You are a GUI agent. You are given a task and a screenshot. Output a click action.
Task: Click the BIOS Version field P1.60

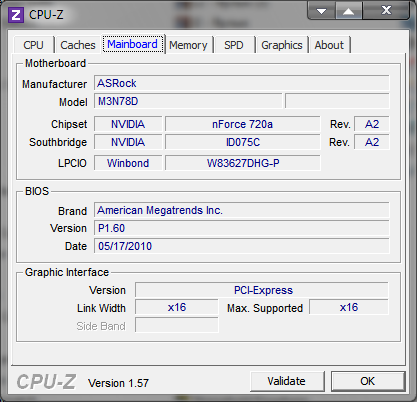[x=241, y=228]
